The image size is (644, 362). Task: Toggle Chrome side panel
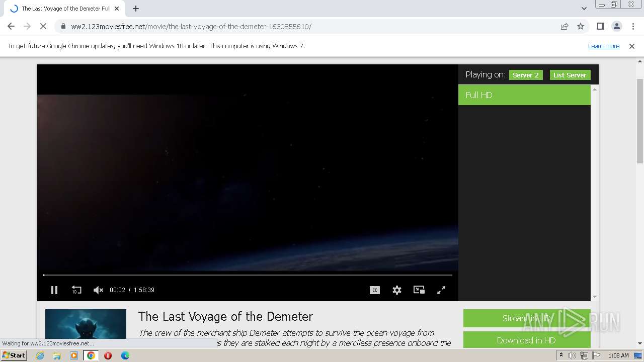600,26
